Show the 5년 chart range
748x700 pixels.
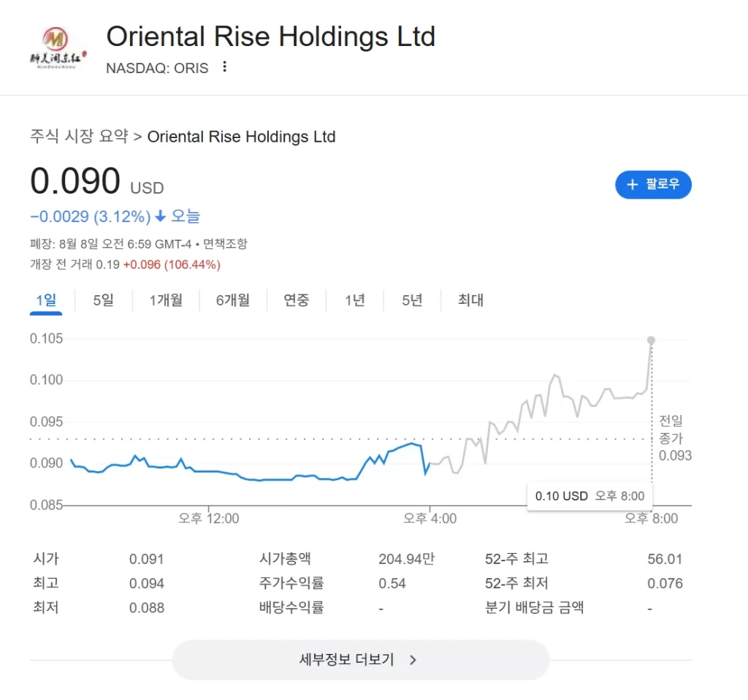pyautogui.click(x=412, y=300)
